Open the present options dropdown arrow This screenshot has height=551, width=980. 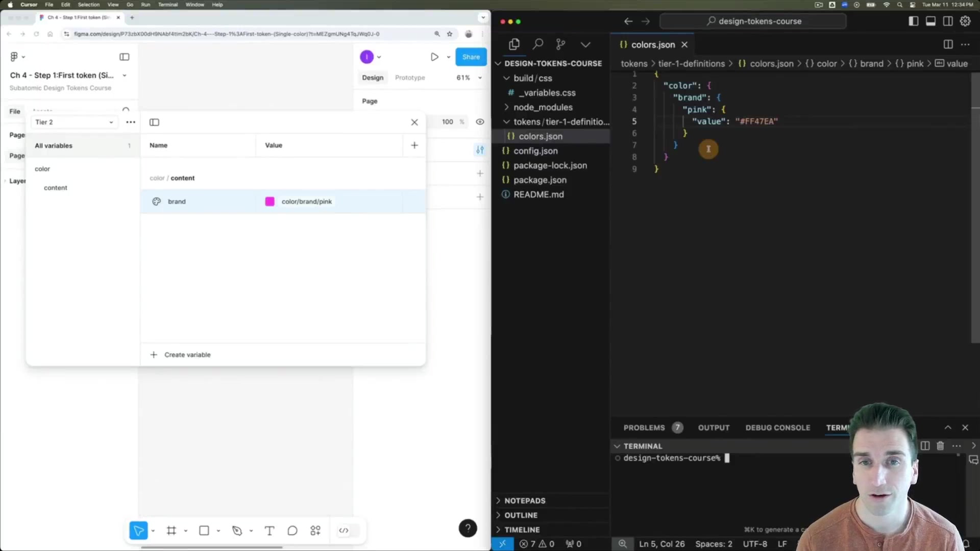[449, 57]
